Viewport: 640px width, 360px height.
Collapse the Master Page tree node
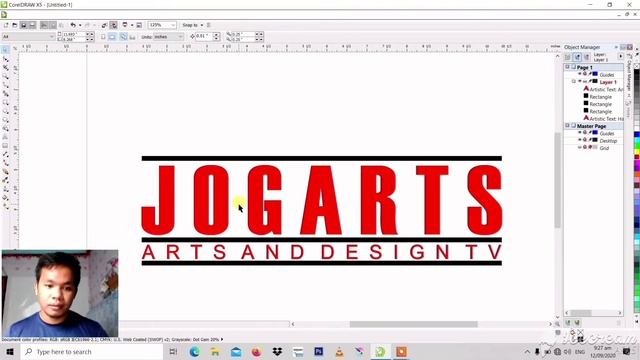[x=567, y=126]
